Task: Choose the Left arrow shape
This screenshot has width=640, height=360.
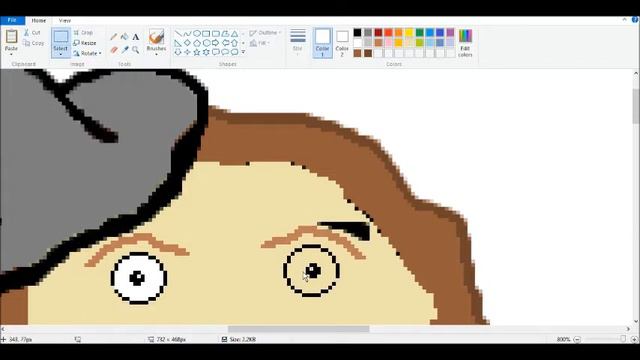Action: point(225,43)
